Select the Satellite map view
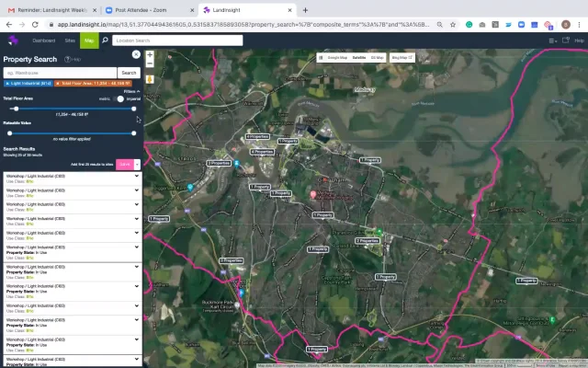Screen dimensions: 588x368 359,57
